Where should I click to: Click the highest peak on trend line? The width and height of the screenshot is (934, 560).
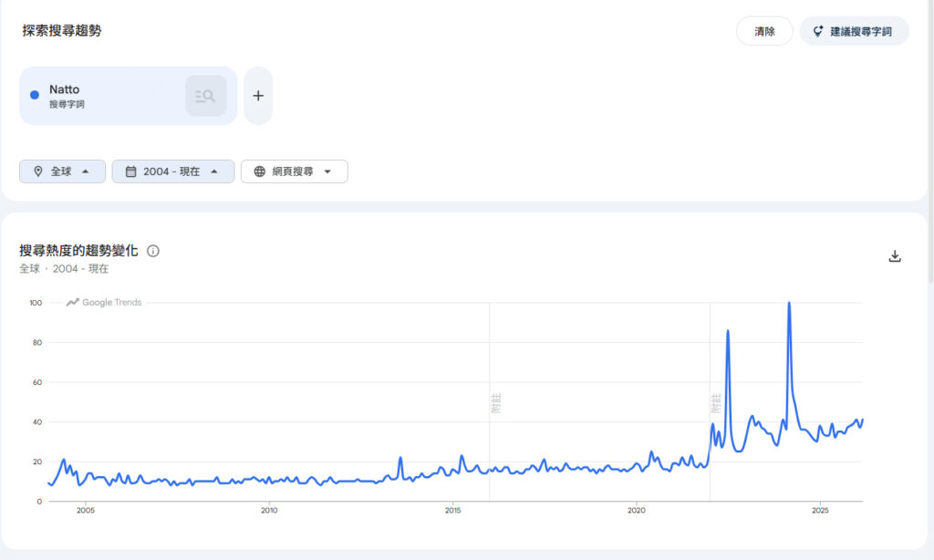pyautogui.click(x=789, y=304)
